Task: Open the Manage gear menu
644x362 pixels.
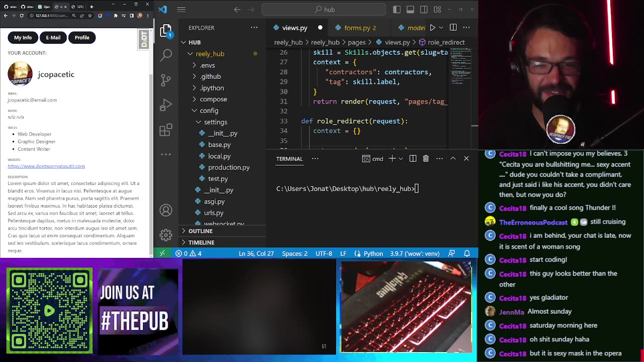Action: 166,235
